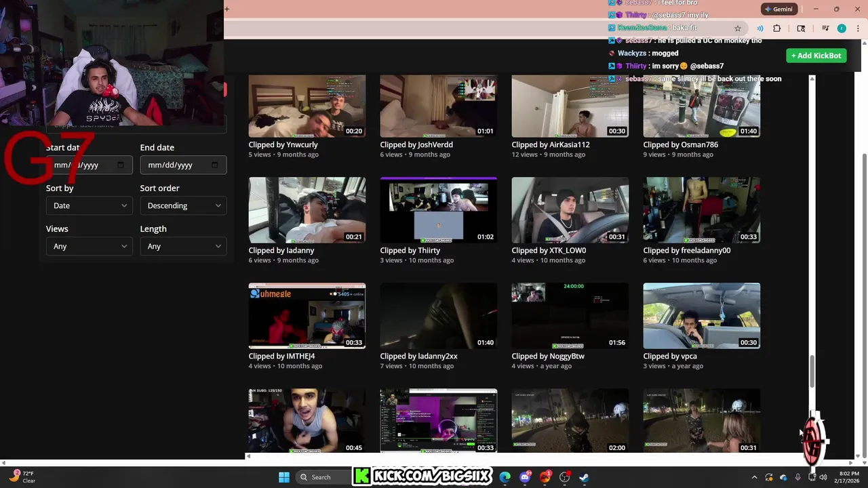The image size is (868, 488).
Task: Focus the Windows taskbar Search box
Action: pos(323,477)
